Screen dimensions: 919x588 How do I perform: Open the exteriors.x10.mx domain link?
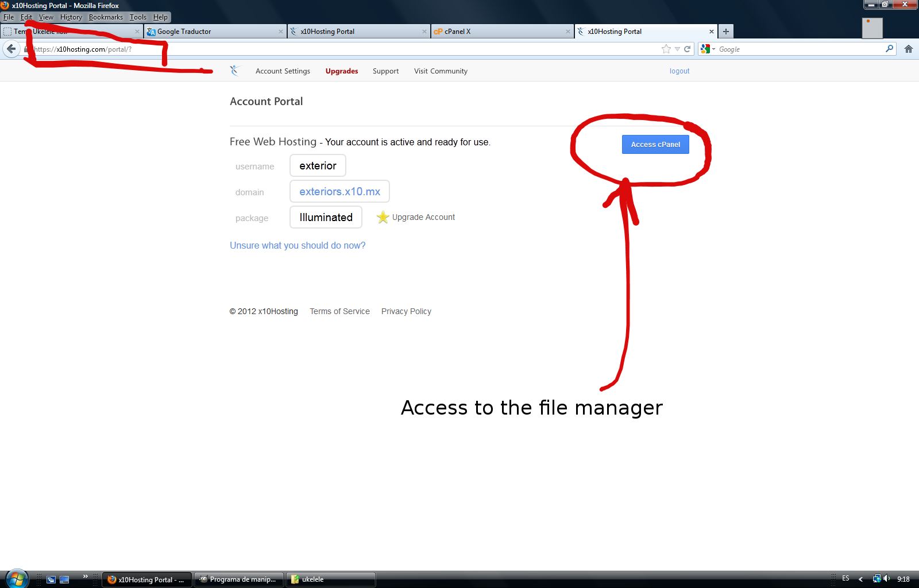(339, 191)
